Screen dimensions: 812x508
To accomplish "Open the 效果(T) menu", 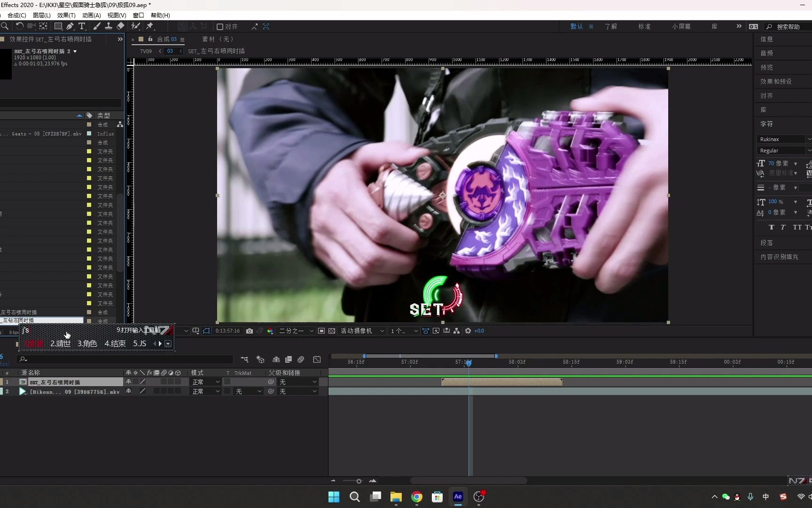I will tap(66, 15).
